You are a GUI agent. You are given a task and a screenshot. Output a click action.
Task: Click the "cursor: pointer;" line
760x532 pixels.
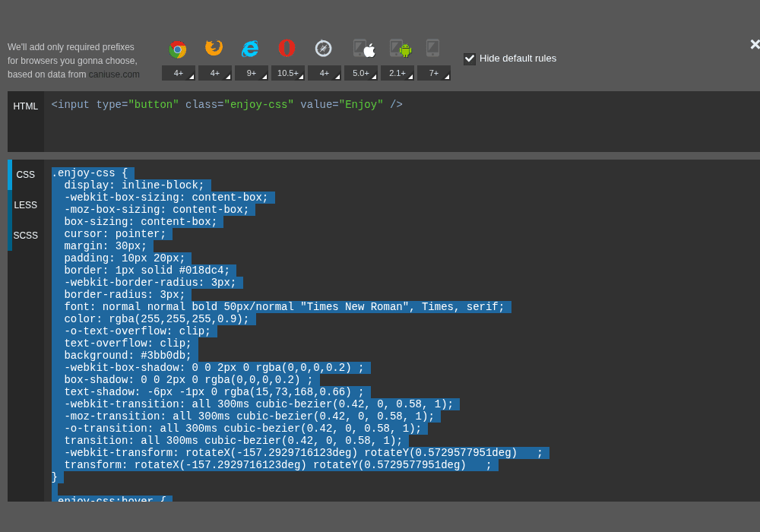[115, 233]
